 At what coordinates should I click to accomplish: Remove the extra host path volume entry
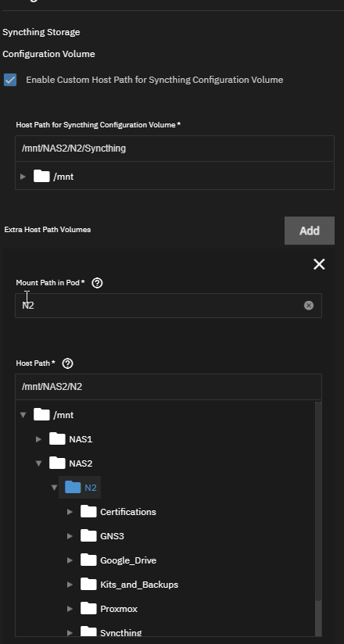click(x=319, y=264)
